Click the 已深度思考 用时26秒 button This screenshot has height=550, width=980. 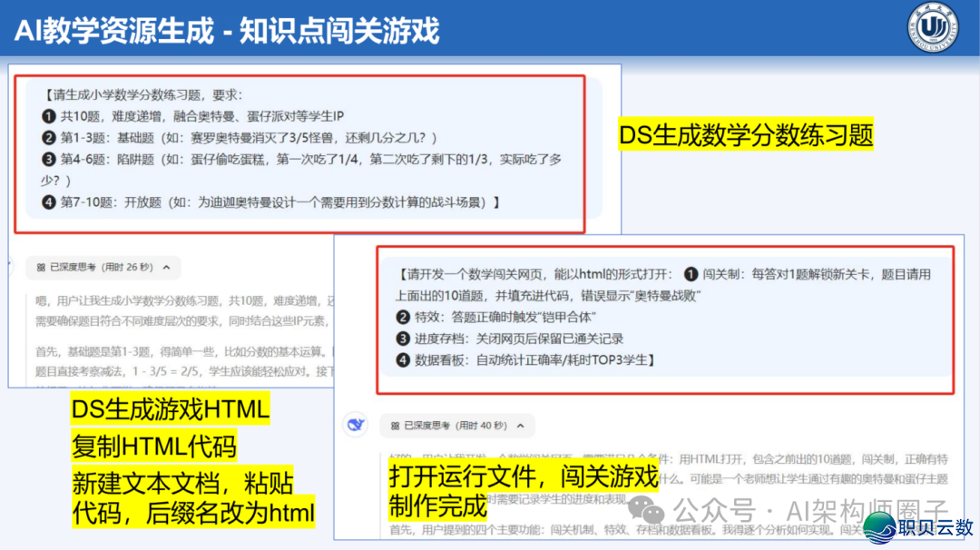coord(104,266)
